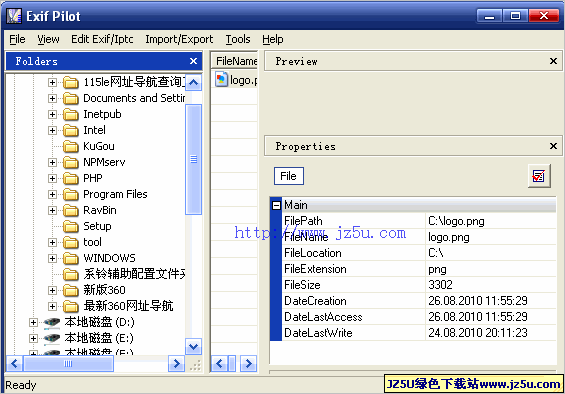Viewport: 565px width, 394px height.
Task: Click folder tree right scroll arrow
Action: [177, 363]
